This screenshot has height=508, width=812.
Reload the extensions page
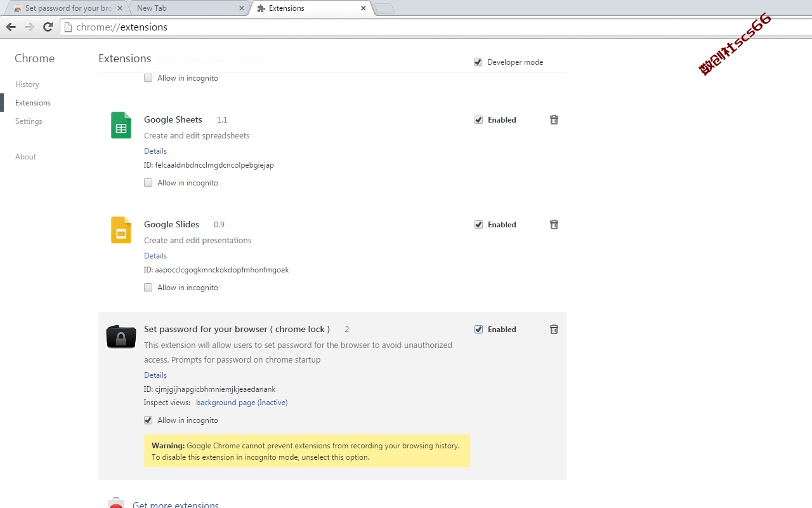[48, 27]
